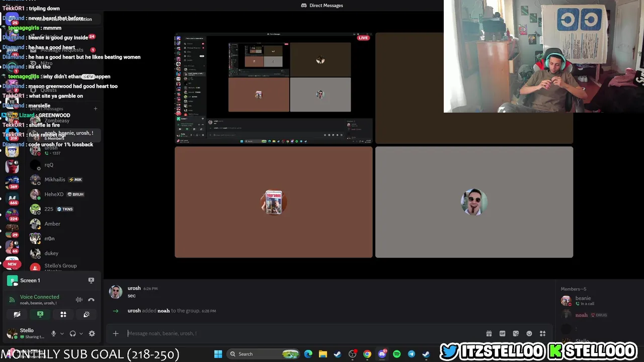Select the Amber direct message

(63, 224)
